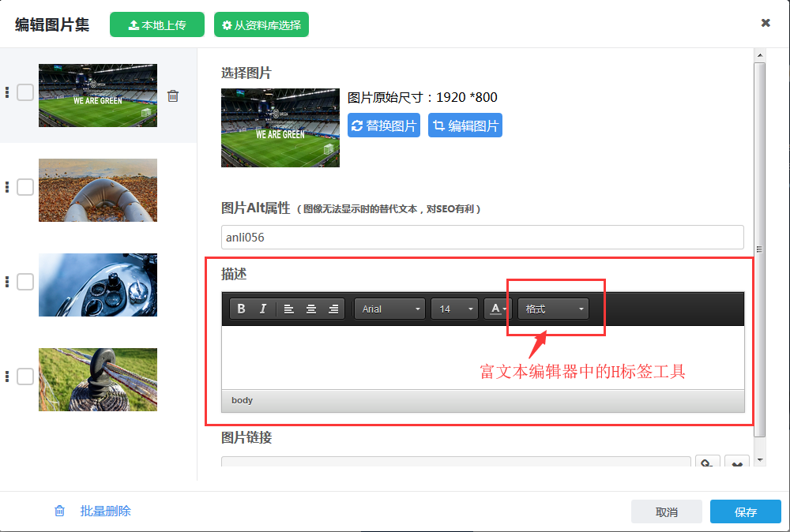Tick the checkbox for the motorcycle gauge image
This screenshot has width=790, height=532.
coord(25,282)
